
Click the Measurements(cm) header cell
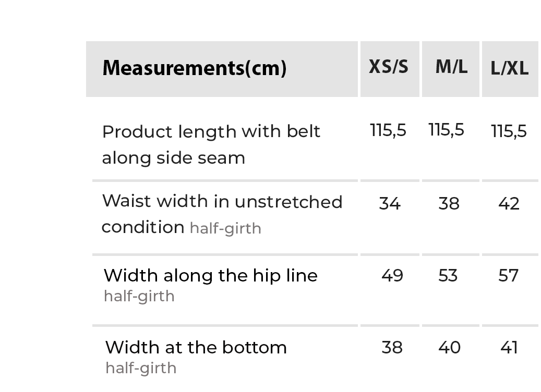tap(194, 68)
